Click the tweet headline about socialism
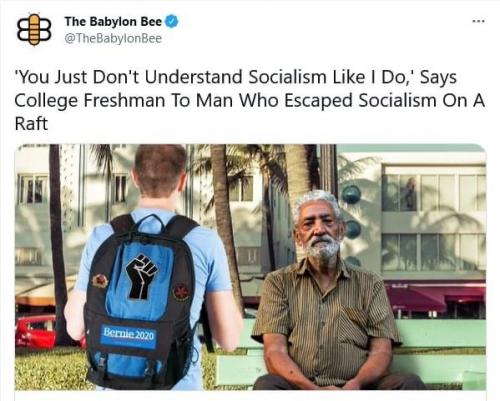Image resolution: width=500 pixels, height=401 pixels. [x=249, y=100]
